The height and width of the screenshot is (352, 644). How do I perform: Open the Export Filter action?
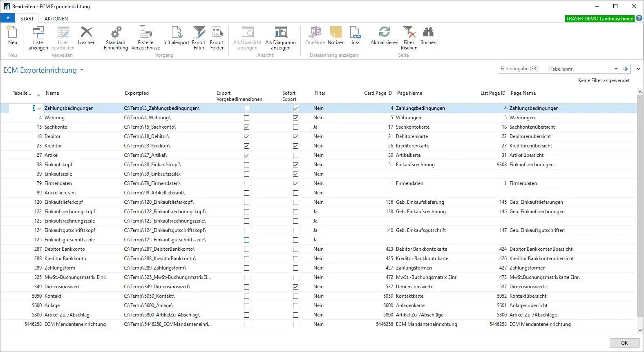point(199,38)
